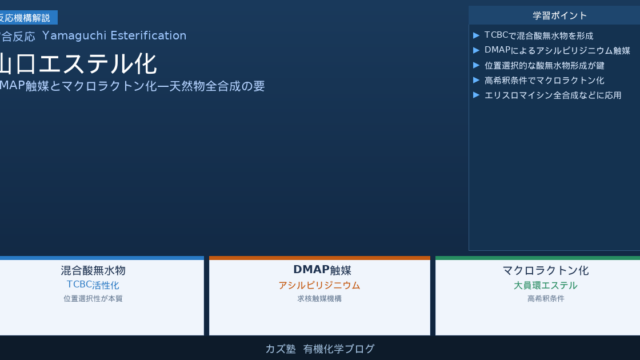Click the 求核触媒機構 caption
Viewport: 640px width, 360px height.
(x=319, y=299)
